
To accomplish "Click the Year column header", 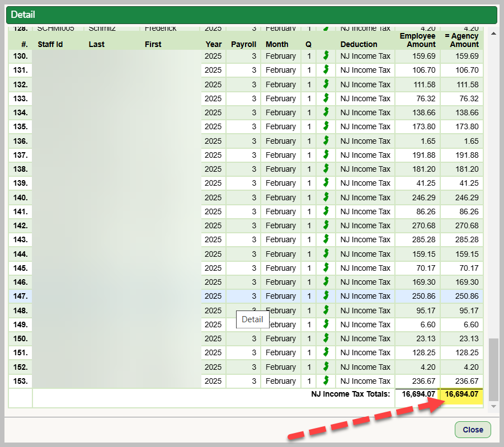I will (214, 44).
